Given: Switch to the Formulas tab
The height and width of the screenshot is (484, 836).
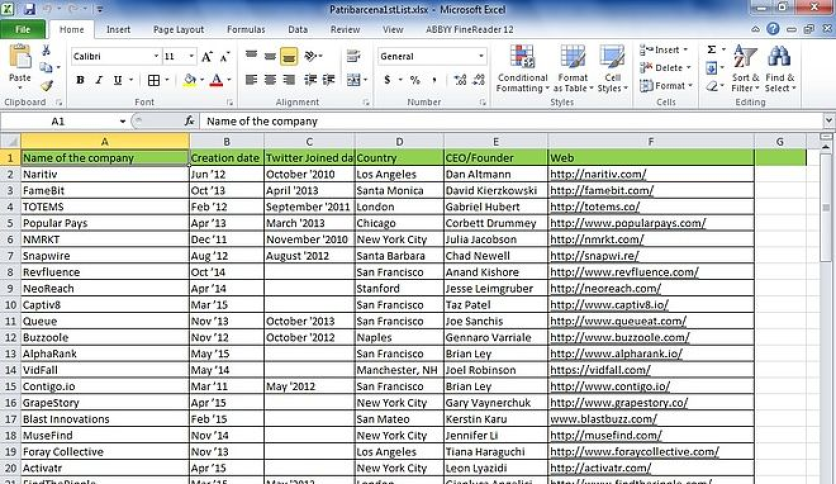Looking at the screenshot, I should pos(246,30).
